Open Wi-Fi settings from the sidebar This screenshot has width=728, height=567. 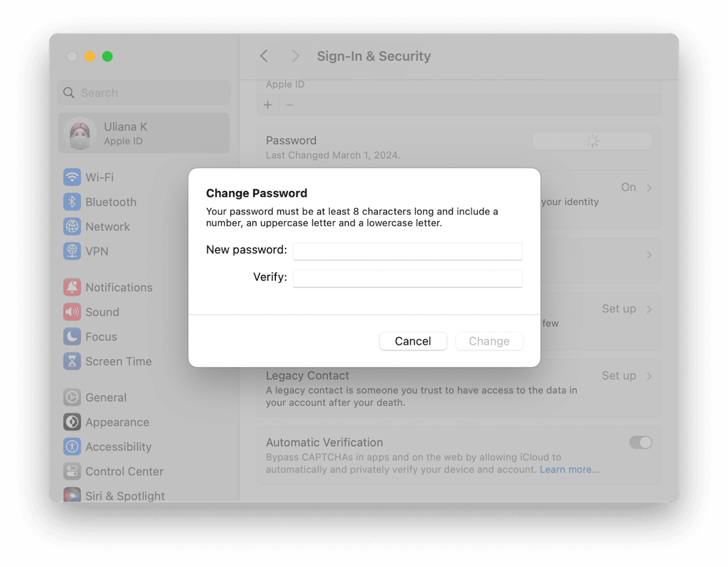click(72, 177)
